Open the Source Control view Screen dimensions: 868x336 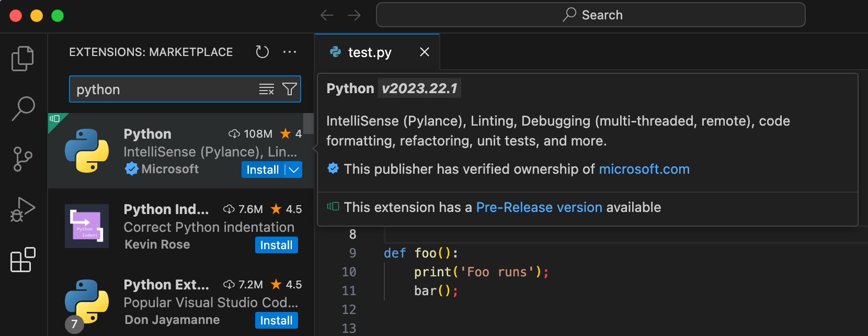[x=22, y=159]
